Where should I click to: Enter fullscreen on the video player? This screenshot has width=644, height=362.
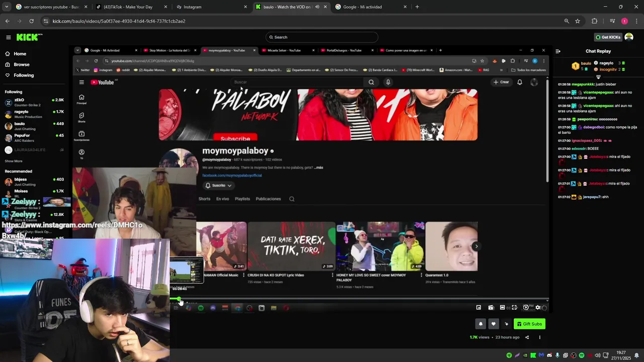click(x=514, y=308)
